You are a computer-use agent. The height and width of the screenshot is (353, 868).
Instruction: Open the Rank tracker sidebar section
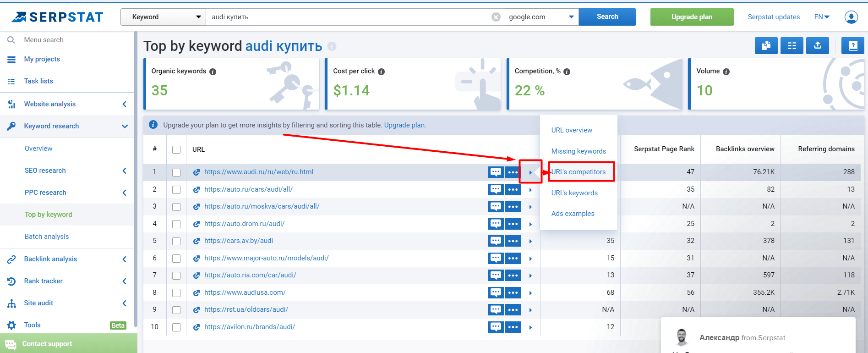(43, 281)
